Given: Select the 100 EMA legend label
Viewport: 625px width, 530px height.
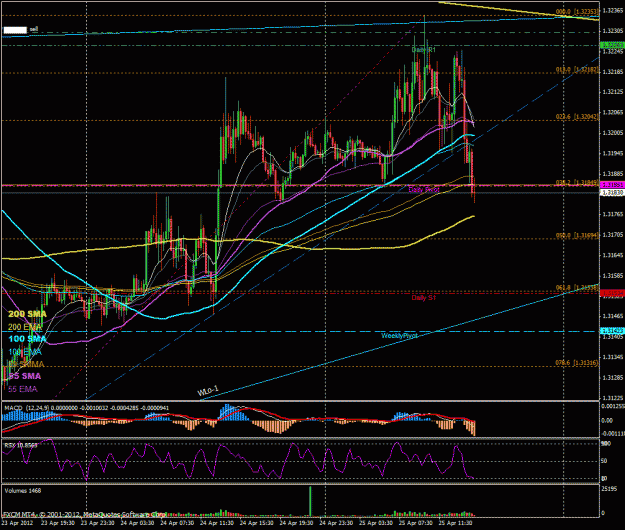Looking at the screenshot, I should point(25,351).
